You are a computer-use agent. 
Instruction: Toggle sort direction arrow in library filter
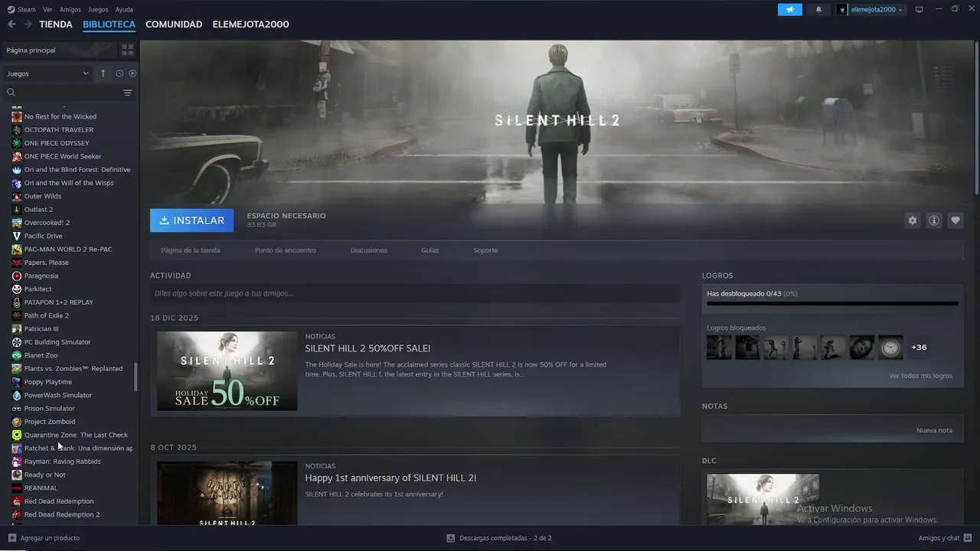point(103,73)
